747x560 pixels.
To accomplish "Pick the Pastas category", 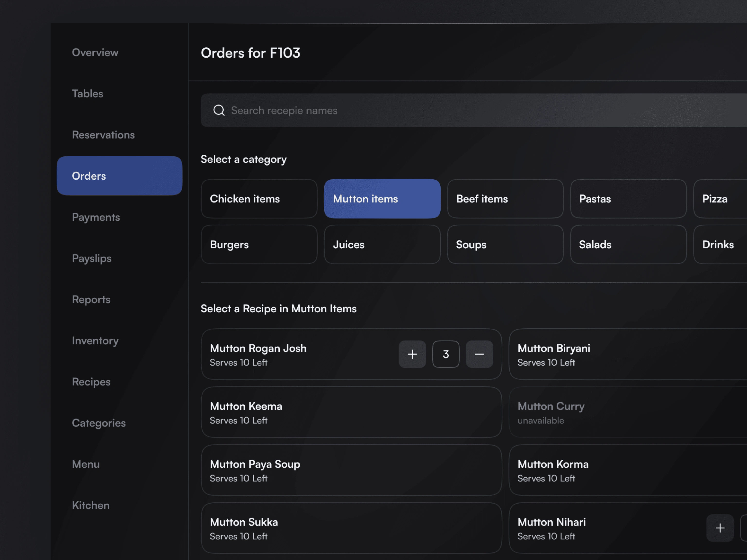I will 628,199.
